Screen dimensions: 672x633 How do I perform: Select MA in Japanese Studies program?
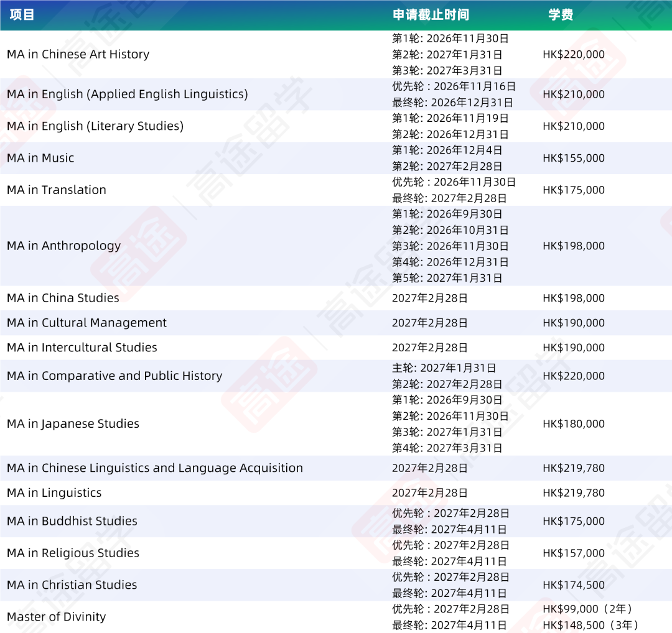tap(73, 424)
